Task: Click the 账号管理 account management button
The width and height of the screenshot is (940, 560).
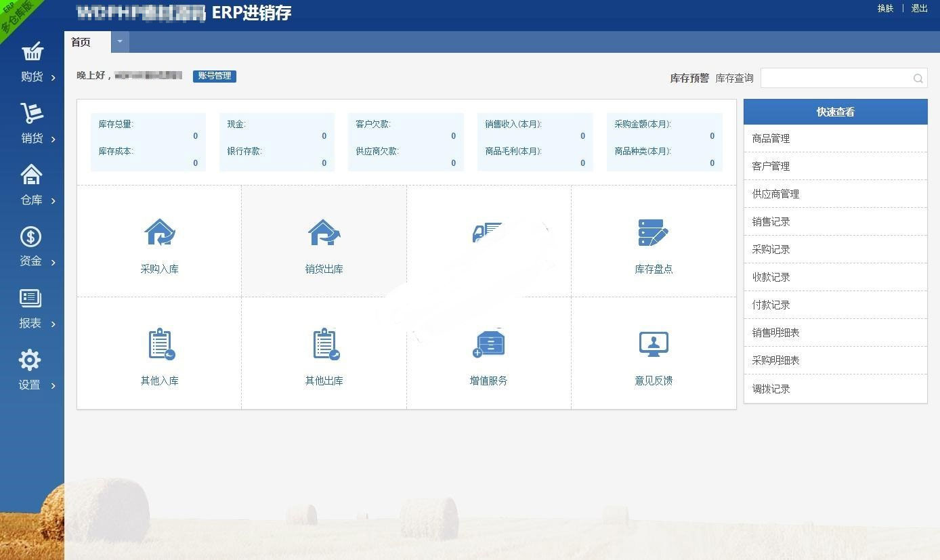Action: coord(215,76)
